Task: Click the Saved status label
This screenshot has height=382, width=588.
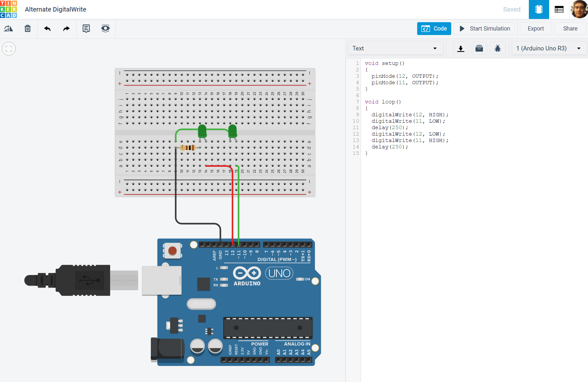Action: pos(512,9)
